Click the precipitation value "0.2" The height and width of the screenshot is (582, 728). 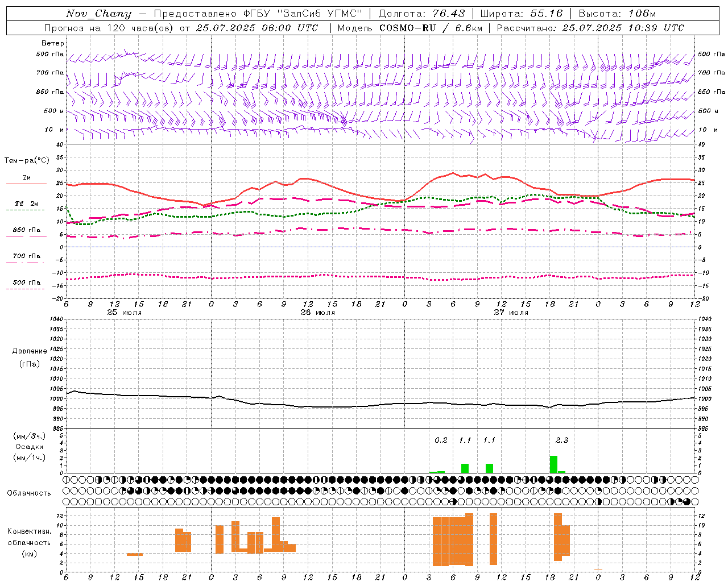pyautogui.click(x=441, y=440)
